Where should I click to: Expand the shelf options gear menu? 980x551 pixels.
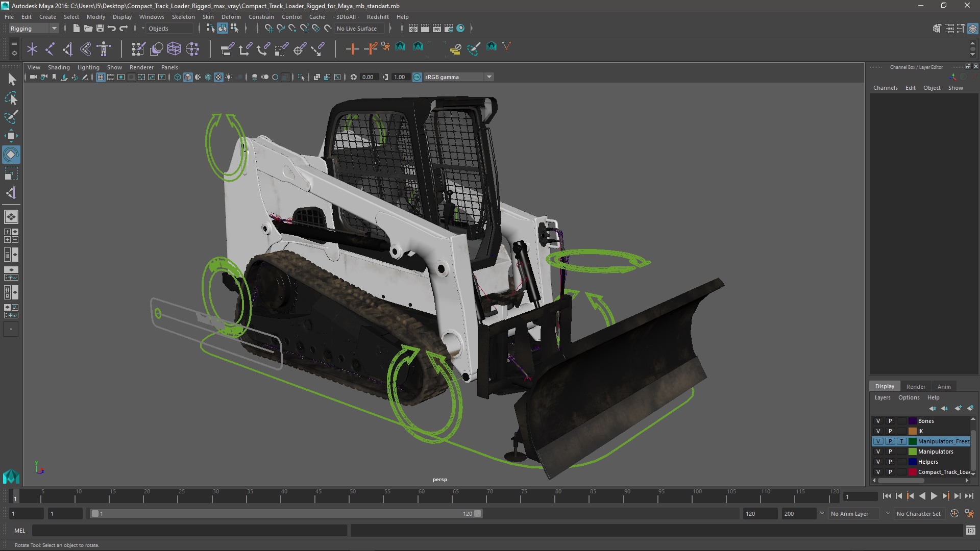[x=14, y=53]
